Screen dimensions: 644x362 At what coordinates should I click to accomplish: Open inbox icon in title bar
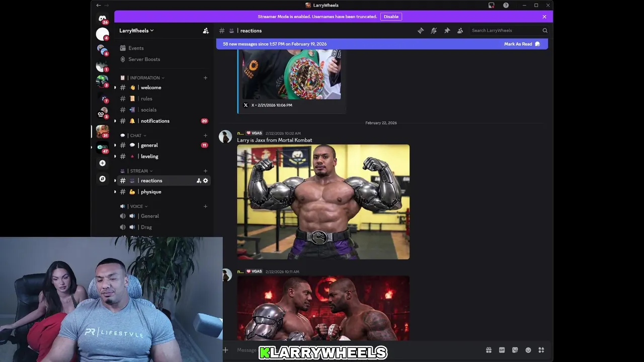(492, 5)
